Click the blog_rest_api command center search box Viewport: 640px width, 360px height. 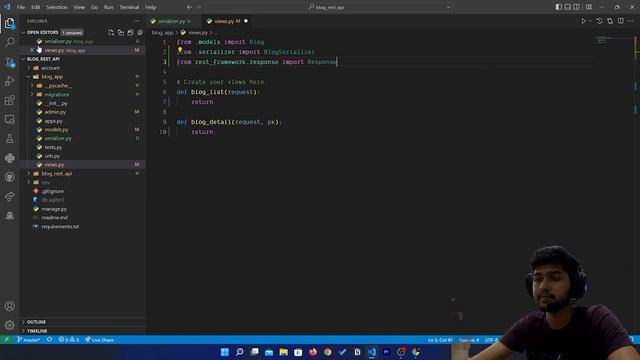(x=329, y=7)
